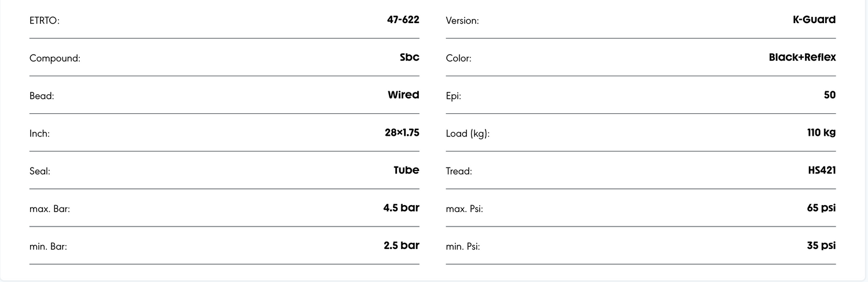Click the 65 psi value
This screenshot has height=282, width=868.
821,208
